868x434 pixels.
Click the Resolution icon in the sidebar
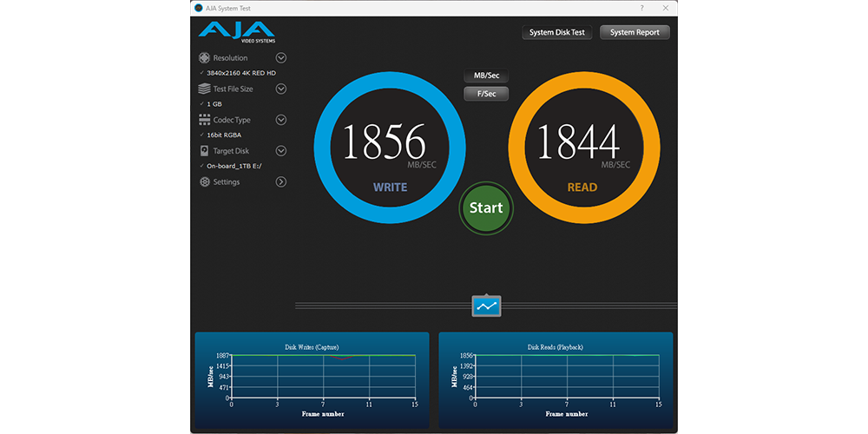click(x=205, y=58)
